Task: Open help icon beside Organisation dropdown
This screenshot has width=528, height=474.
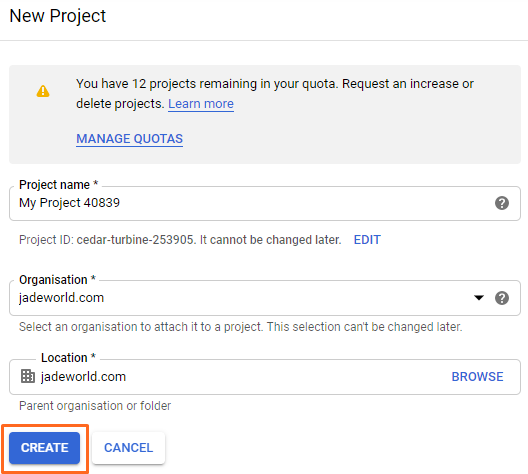Action: point(502,298)
